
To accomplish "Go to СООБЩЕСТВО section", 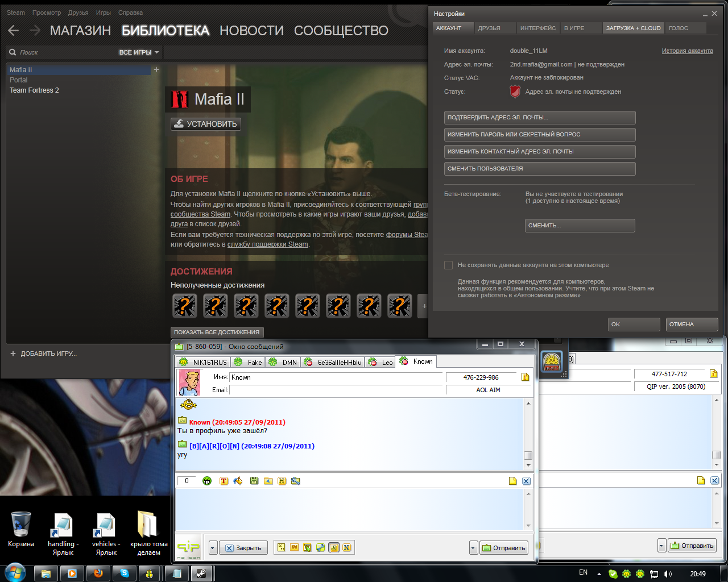I will (341, 31).
